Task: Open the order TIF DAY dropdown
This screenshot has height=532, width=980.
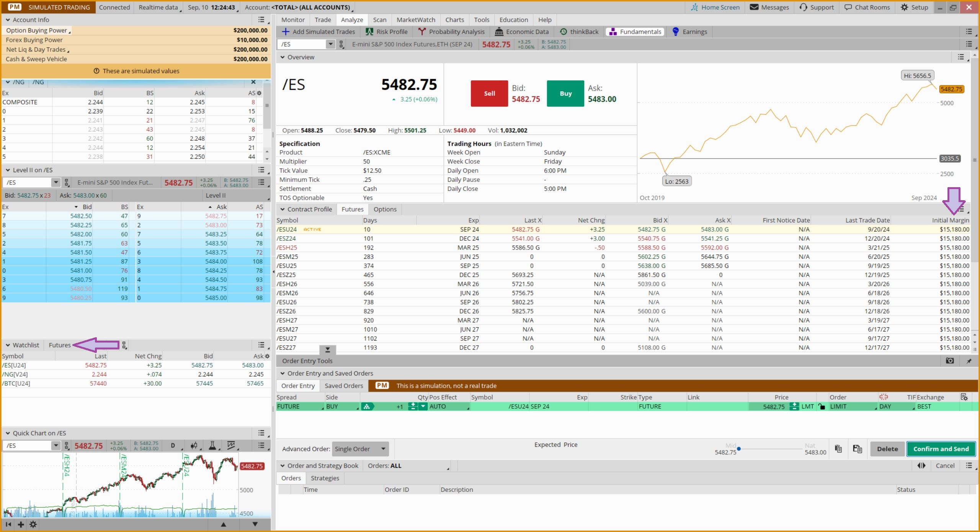Action: (x=897, y=406)
